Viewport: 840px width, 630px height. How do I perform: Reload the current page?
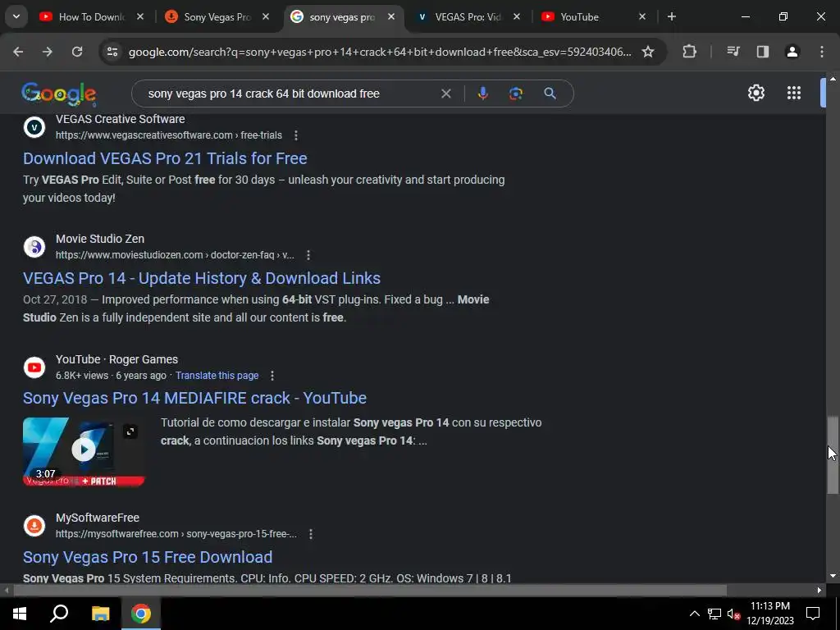coord(77,52)
